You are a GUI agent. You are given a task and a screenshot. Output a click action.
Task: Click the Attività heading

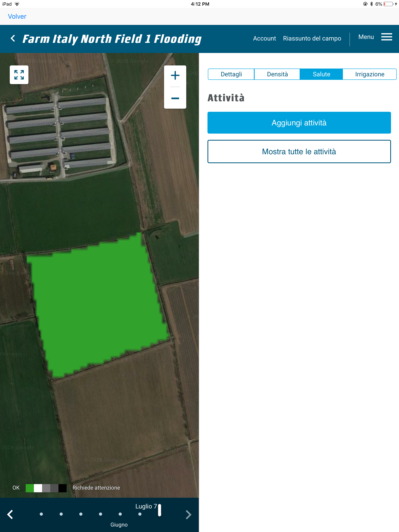click(226, 98)
